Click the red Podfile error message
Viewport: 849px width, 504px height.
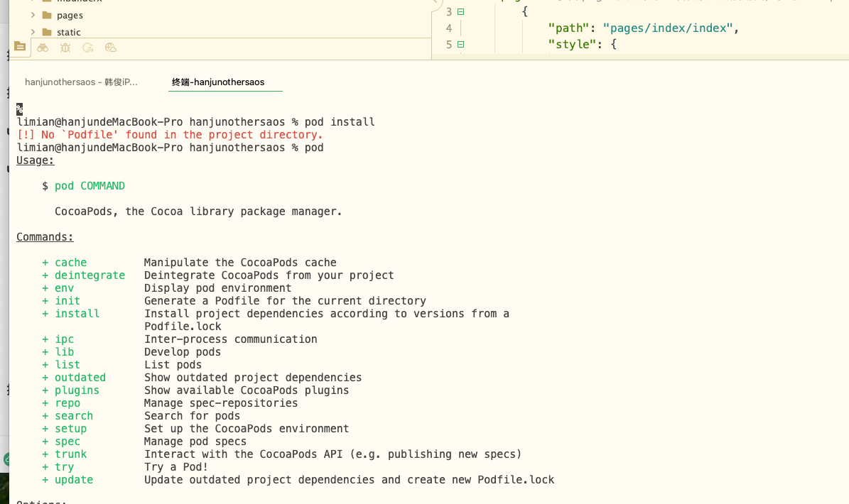170,135
